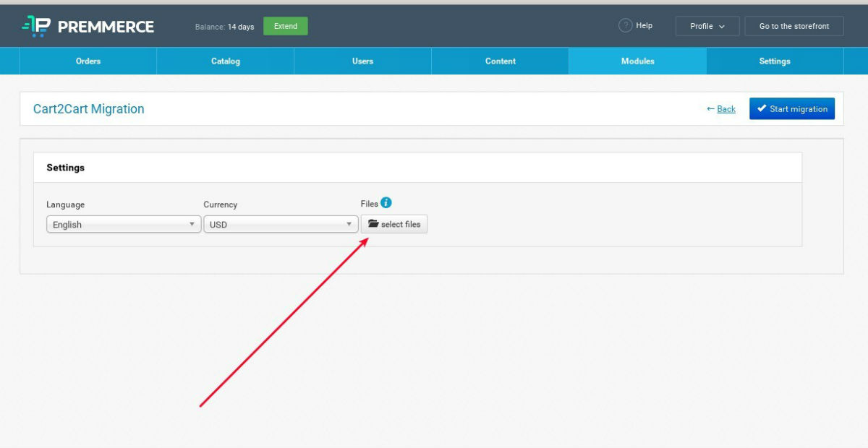Extend the account balance
The height and width of the screenshot is (448, 868).
pos(286,26)
